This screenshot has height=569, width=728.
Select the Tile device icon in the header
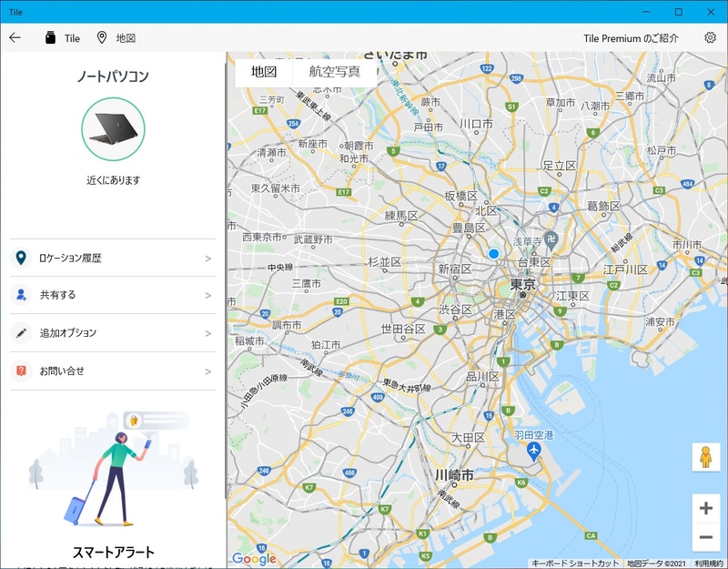click(50, 37)
